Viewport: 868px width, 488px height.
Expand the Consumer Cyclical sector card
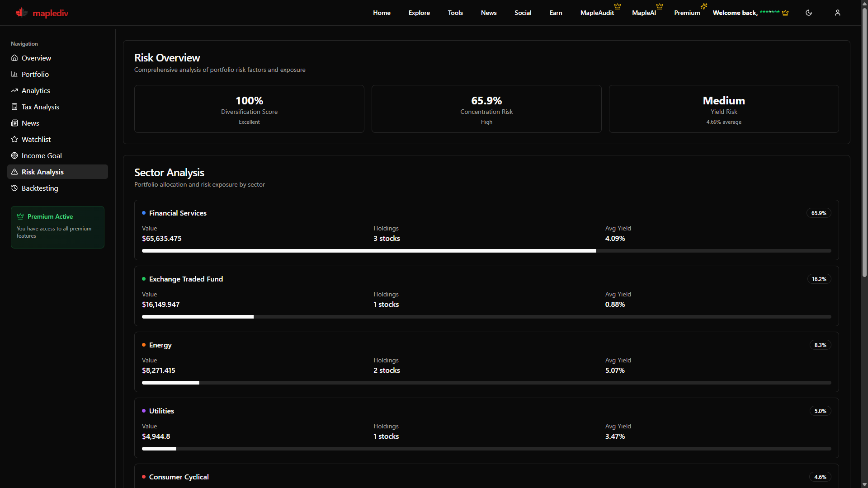point(486,477)
